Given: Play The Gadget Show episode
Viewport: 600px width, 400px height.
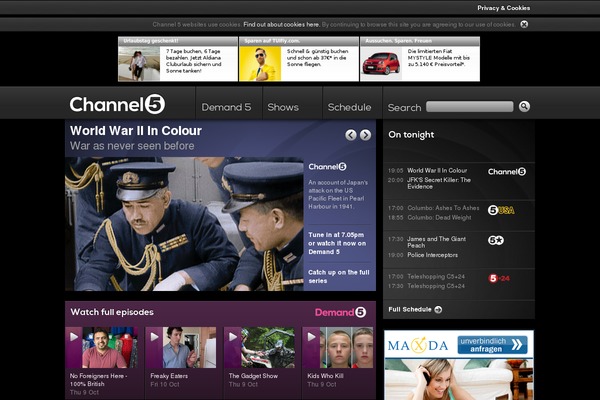Looking at the screenshot, I should tap(233, 337).
